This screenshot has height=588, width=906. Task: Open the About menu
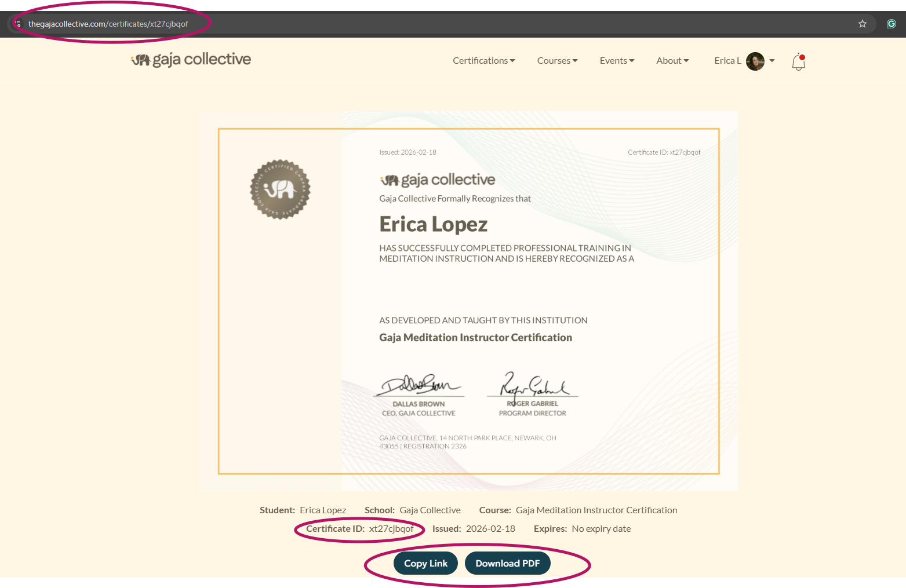[672, 61]
